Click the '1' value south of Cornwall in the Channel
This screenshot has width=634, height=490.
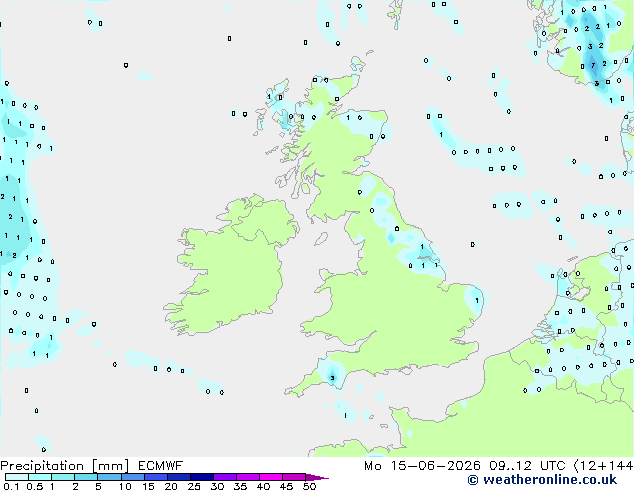(x=345, y=416)
